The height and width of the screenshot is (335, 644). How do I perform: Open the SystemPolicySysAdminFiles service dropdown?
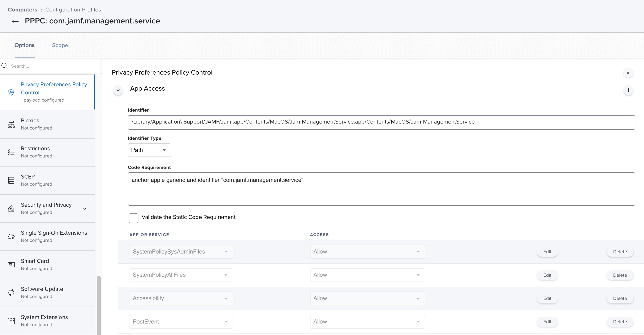pos(181,252)
